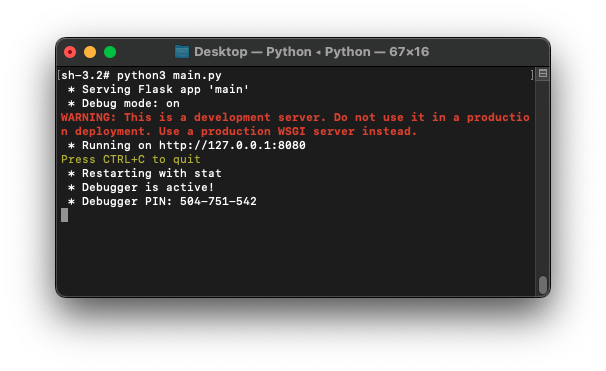The width and height of the screenshot is (606, 371).
Task: Click the Desktop folder icon in title bar
Action: [182, 52]
